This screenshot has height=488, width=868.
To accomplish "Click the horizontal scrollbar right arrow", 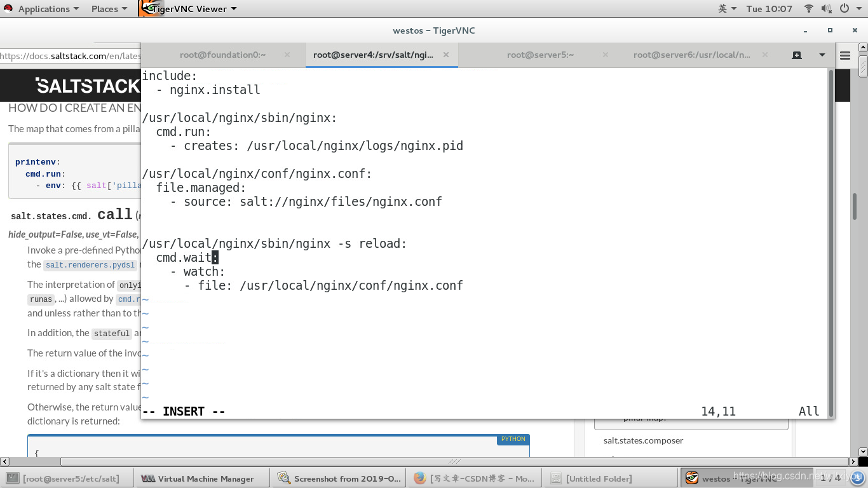I will tap(853, 461).
